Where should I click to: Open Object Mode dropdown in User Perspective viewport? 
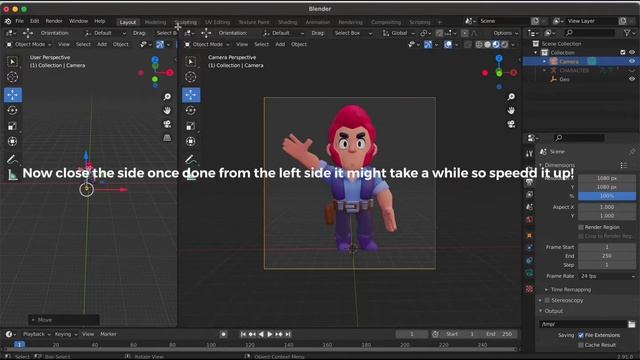(29, 44)
